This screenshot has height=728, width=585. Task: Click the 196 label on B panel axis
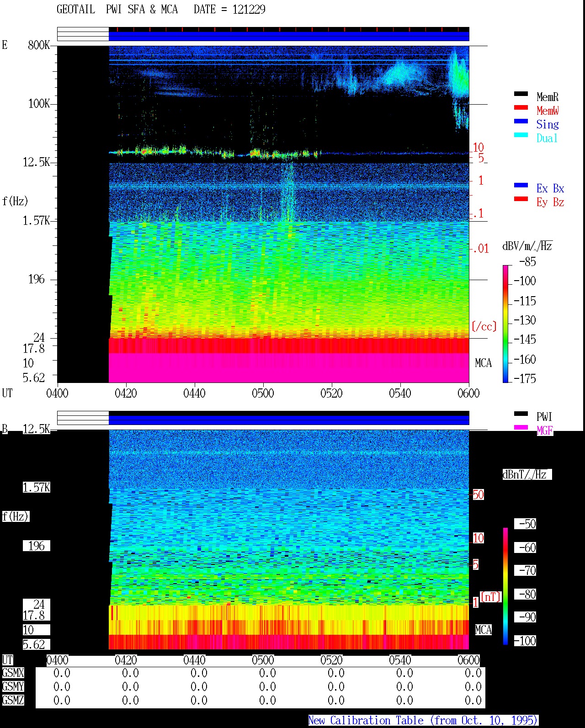point(36,546)
